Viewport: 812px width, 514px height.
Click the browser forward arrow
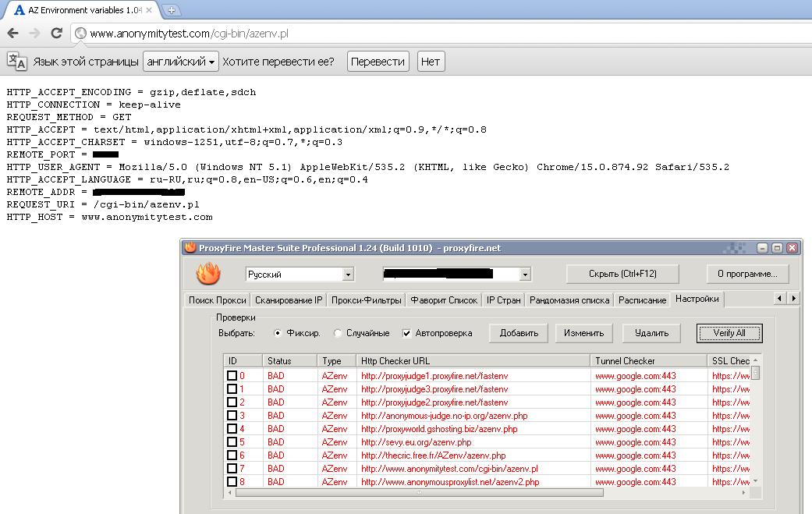coord(34,34)
